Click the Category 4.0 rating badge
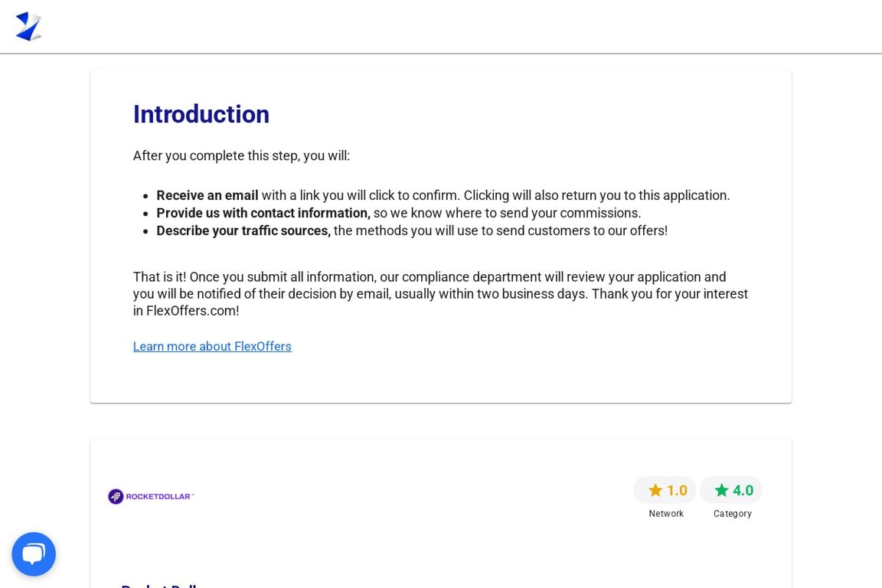 (731, 490)
